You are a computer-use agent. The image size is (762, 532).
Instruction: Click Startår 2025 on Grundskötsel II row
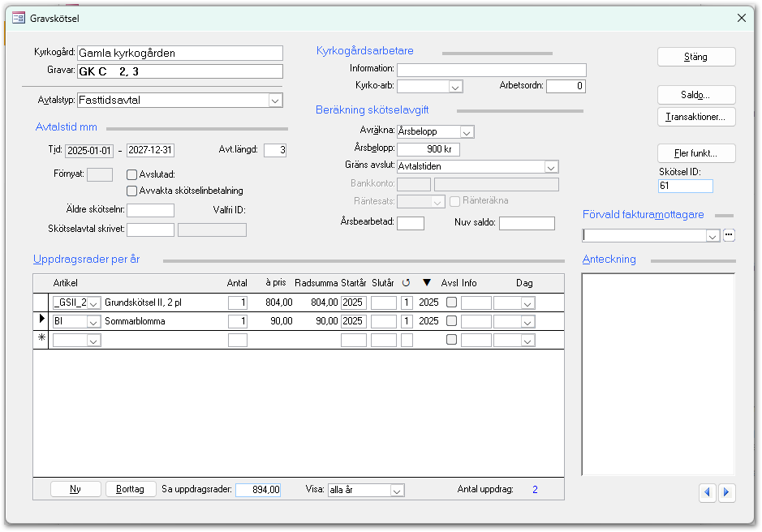click(x=354, y=302)
